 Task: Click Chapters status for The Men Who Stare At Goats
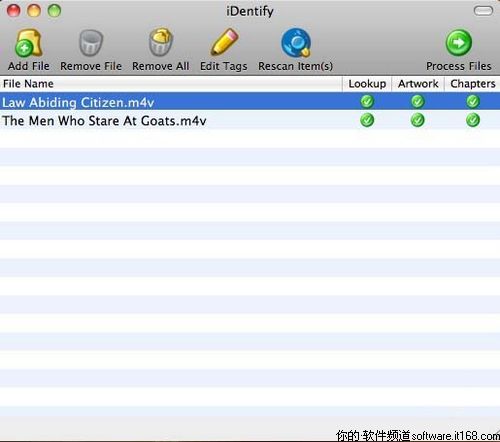click(x=473, y=120)
